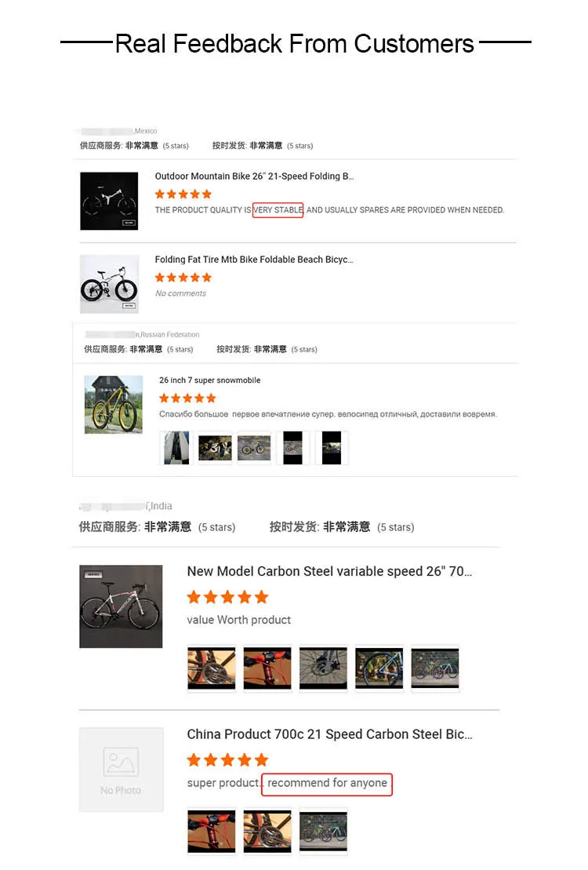Click the No Photo placeholder image
This screenshot has height=870, width=588.
(x=121, y=770)
